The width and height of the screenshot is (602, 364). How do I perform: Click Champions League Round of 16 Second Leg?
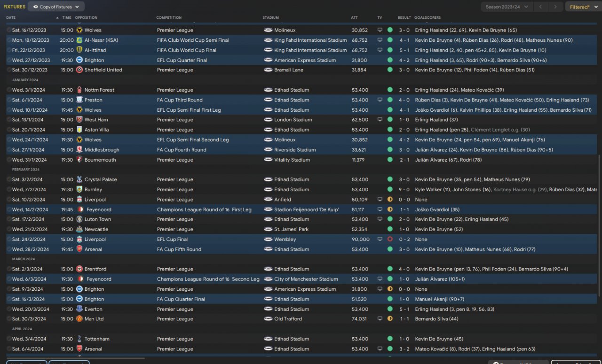208,279
